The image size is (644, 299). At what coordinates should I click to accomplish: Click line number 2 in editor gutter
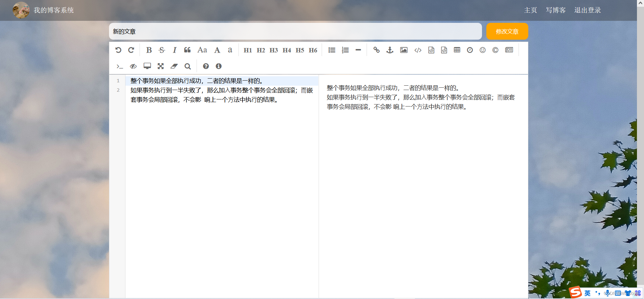118,90
